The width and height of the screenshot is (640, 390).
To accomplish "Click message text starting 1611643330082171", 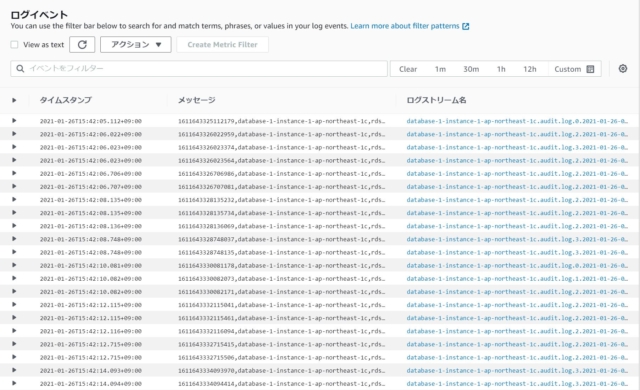I will (x=281, y=292).
